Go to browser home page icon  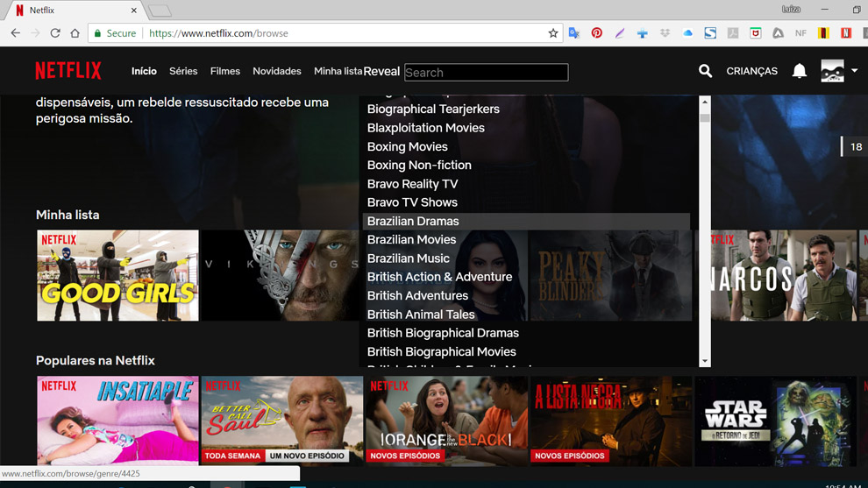click(x=75, y=33)
